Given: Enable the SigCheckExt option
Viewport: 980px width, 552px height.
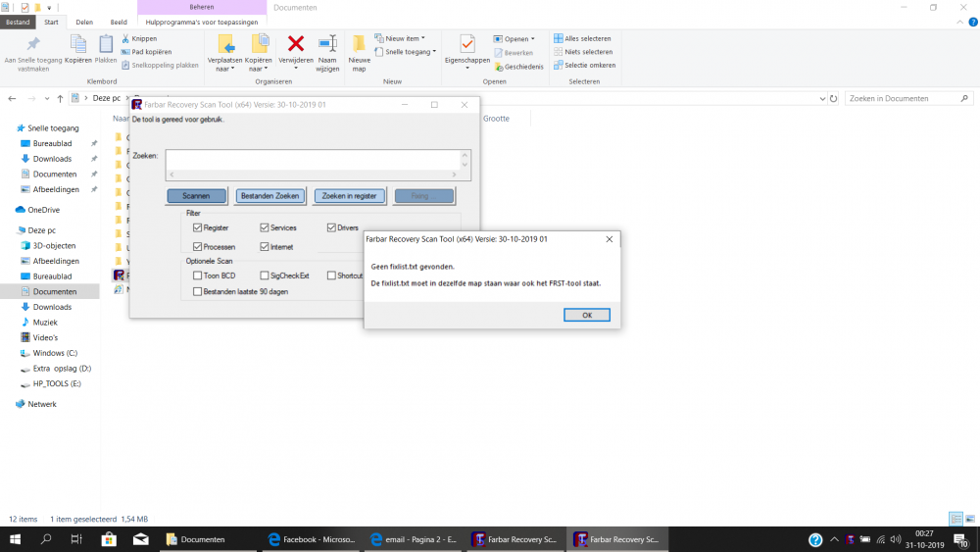Looking at the screenshot, I should [265, 276].
